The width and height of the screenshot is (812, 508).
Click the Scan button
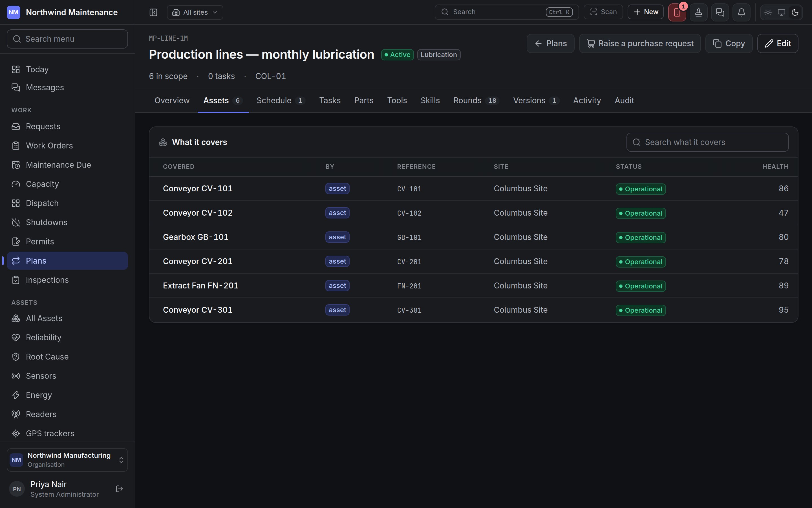(x=603, y=12)
